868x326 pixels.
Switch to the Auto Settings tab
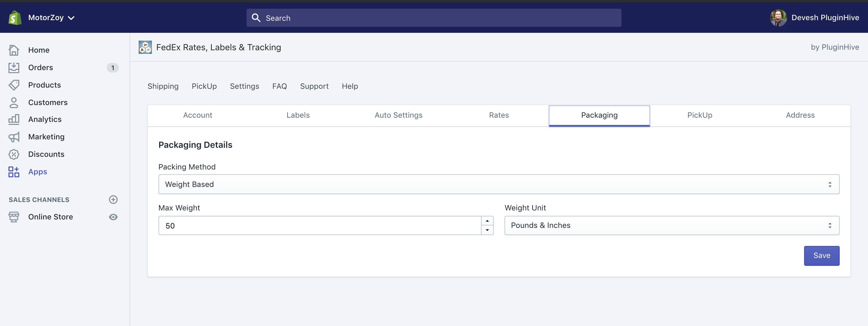tap(399, 115)
